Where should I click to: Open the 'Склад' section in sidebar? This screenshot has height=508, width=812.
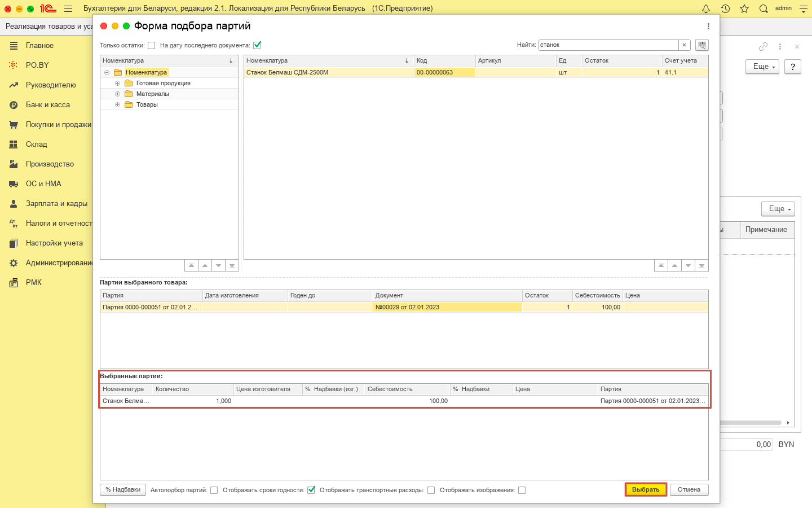point(37,144)
